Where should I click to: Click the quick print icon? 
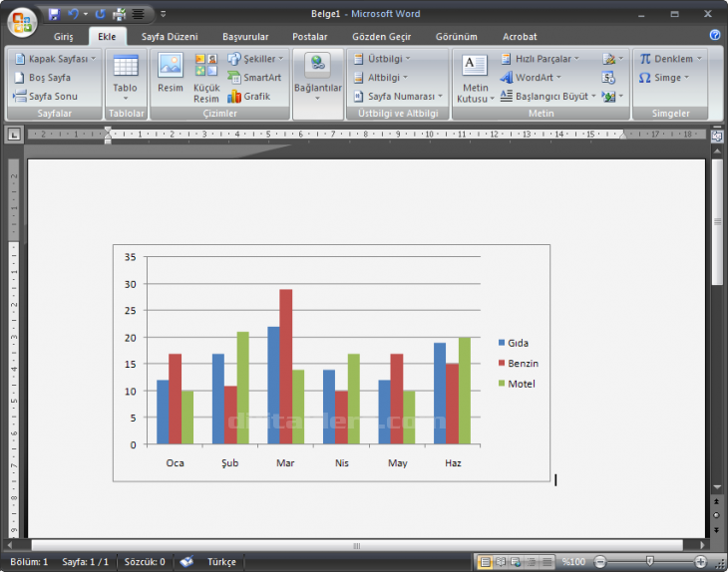coord(120,14)
